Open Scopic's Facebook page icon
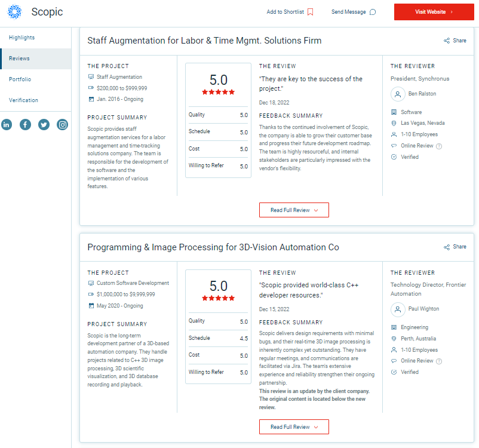 tap(25, 125)
